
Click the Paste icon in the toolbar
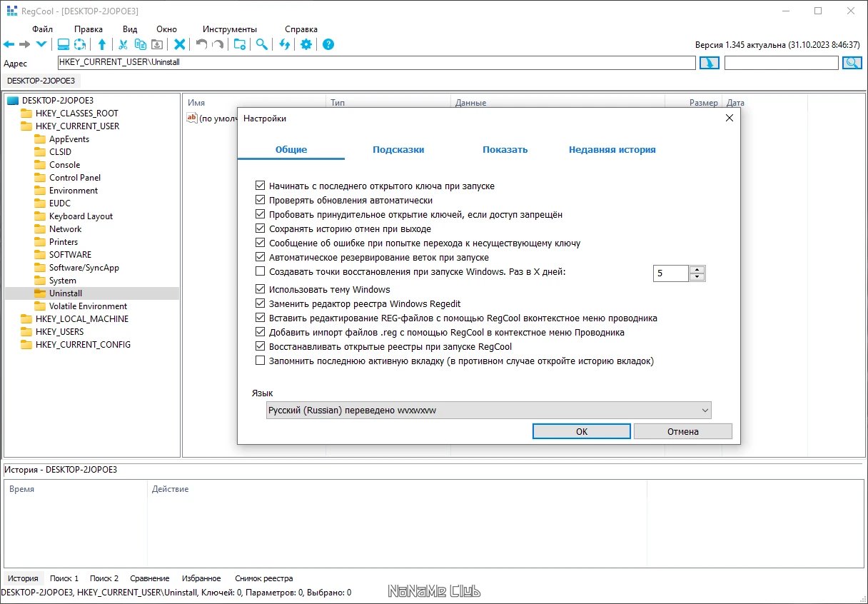pos(157,44)
